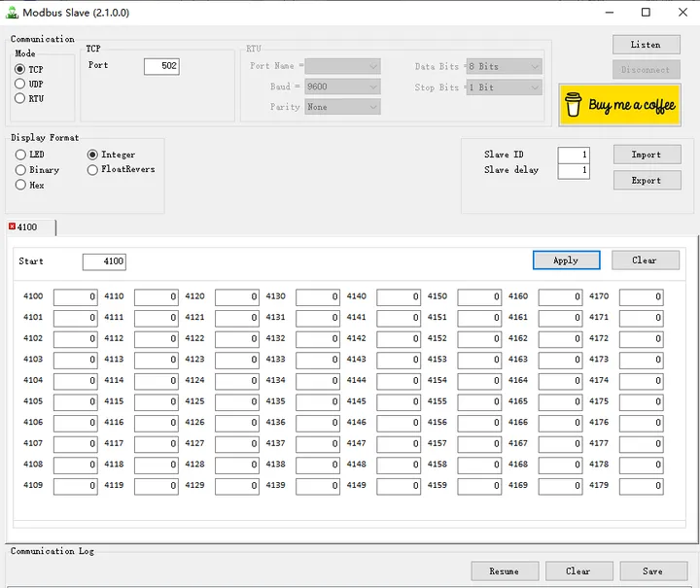This screenshot has height=588, width=700.
Task: Click the value field for register 4170
Action: coord(641,297)
